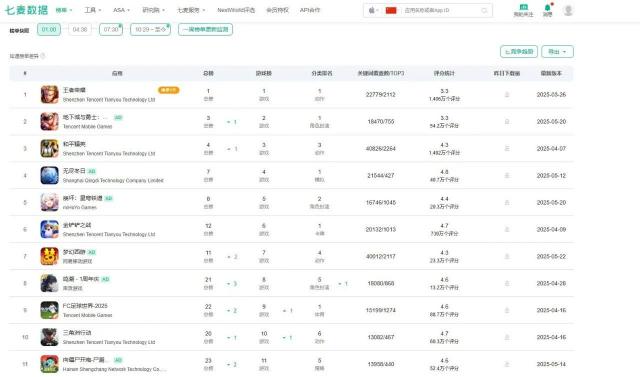Open the FC 2025 football app icon
This screenshot has height=377, width=640.
[49, 310]
